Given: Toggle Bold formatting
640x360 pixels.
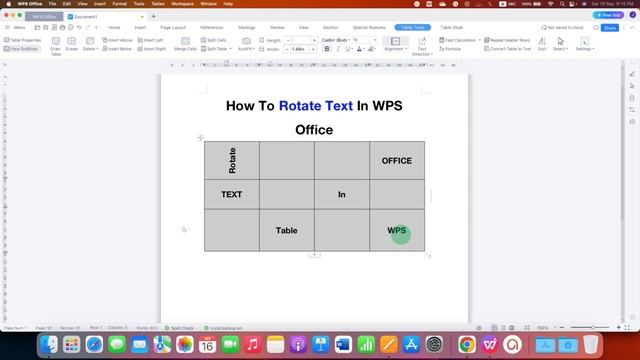Looking at the screenshot, I should pyautogui.click(x=327, y=49).
